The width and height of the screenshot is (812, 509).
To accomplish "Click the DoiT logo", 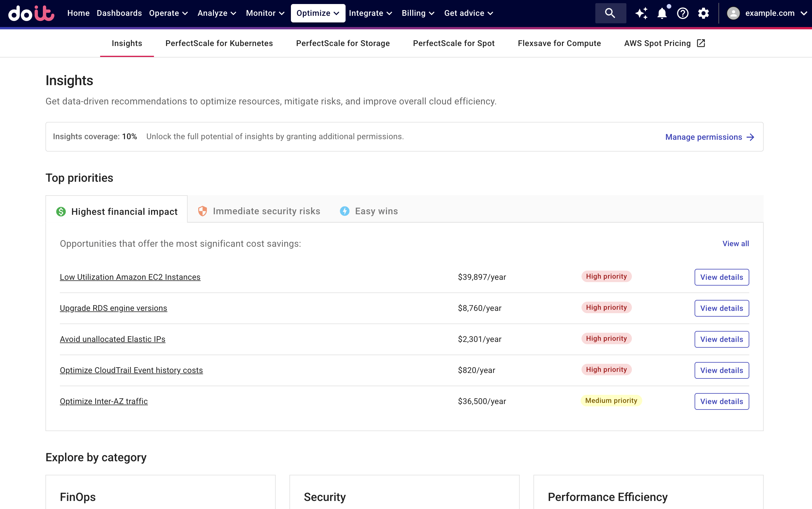I will [x=31, y=13].
